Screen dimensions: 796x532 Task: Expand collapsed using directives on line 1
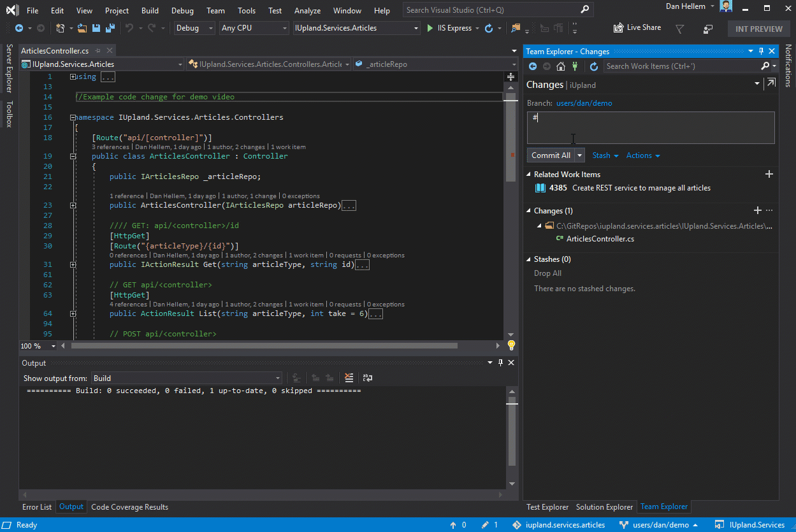point(73,76)
